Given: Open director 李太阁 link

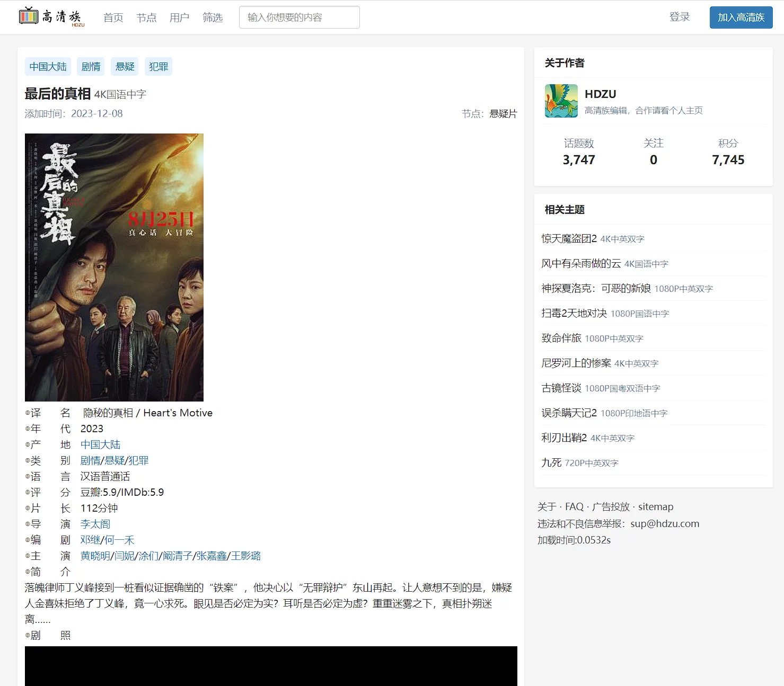Looking at the screenshot, I should click(95, 524).
